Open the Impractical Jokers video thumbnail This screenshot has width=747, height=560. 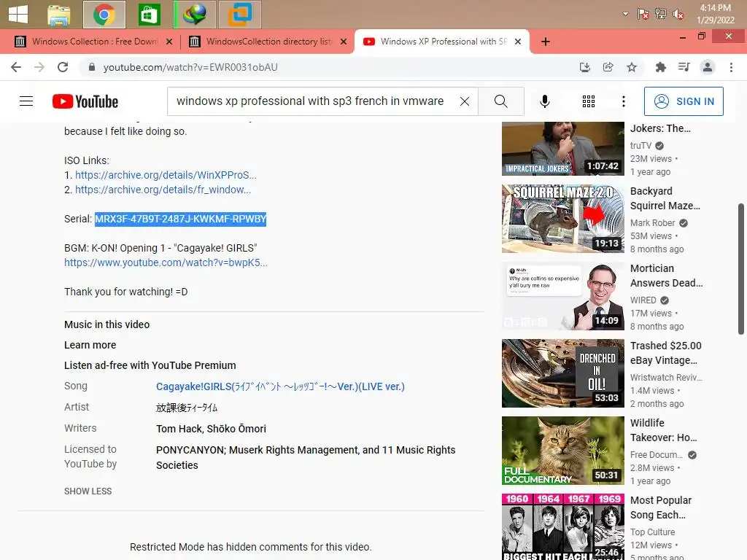[x=562, y=149]
